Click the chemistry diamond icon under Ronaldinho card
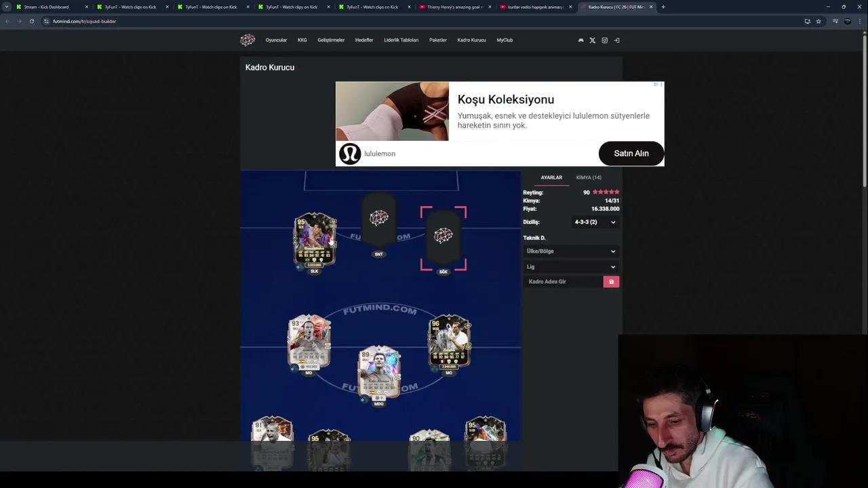Screen dimensions: 868x488 [x=299, y=268]
